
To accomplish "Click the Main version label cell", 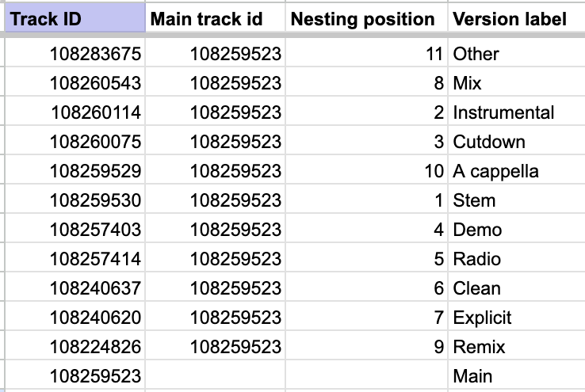I will click(516, 375).
